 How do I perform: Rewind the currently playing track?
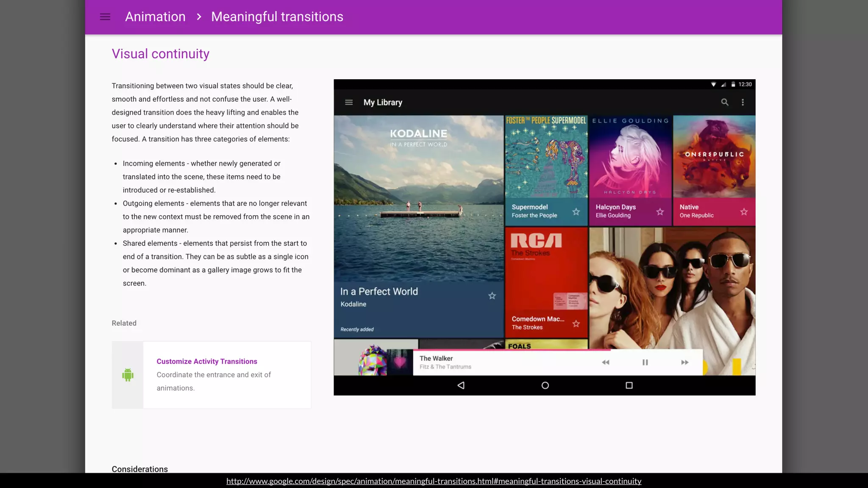point(606,362)
